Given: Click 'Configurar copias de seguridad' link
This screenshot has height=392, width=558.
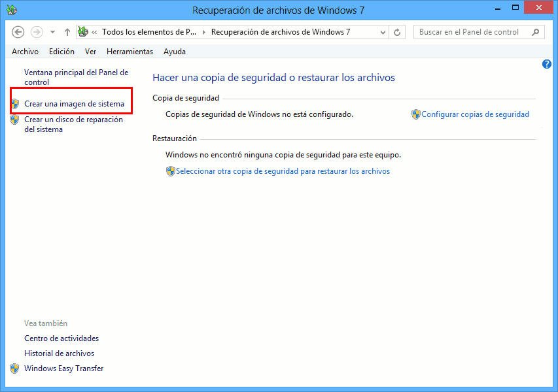Looking at the screenshot, I should coord(475,114).
